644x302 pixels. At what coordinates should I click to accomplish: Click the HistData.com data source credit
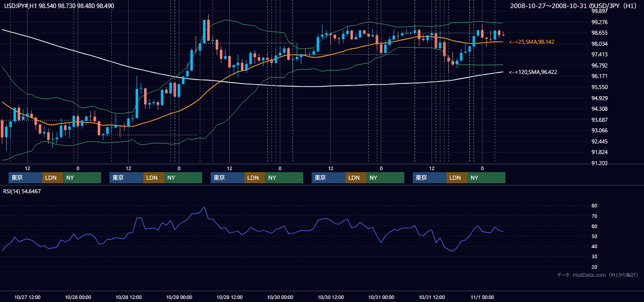pos(598,275)
